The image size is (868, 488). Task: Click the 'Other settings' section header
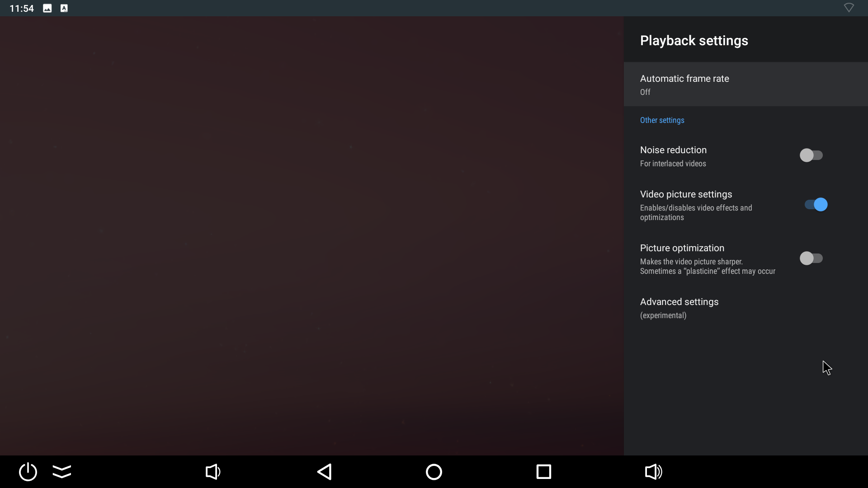662,120
